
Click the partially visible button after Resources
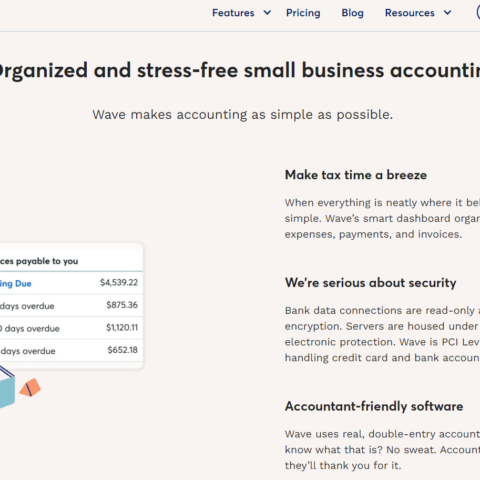pyautogui.click(x=478, y=13)
